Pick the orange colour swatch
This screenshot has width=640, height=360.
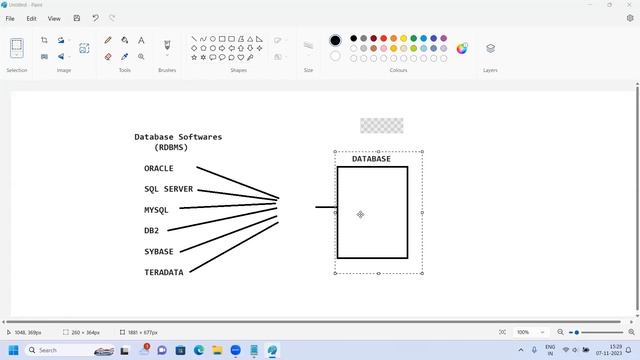[x=393, y=38]
